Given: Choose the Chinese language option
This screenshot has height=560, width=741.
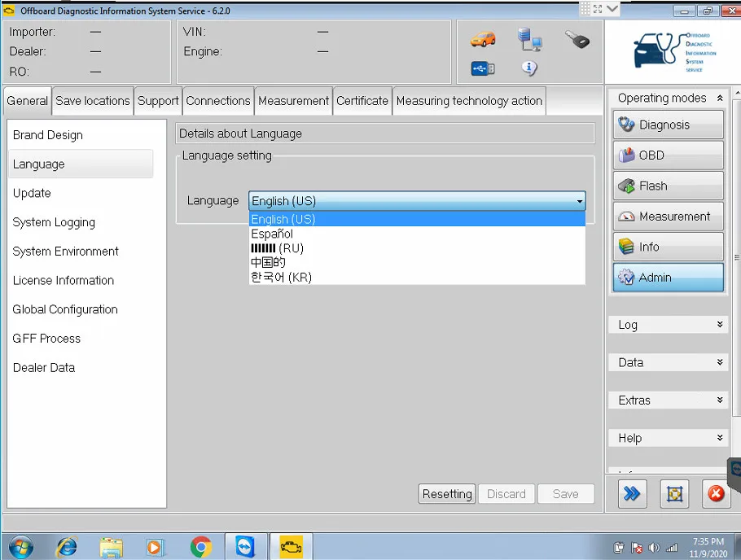Looking at the screenshot, I should pyautogui.click(x=417, y=263).
